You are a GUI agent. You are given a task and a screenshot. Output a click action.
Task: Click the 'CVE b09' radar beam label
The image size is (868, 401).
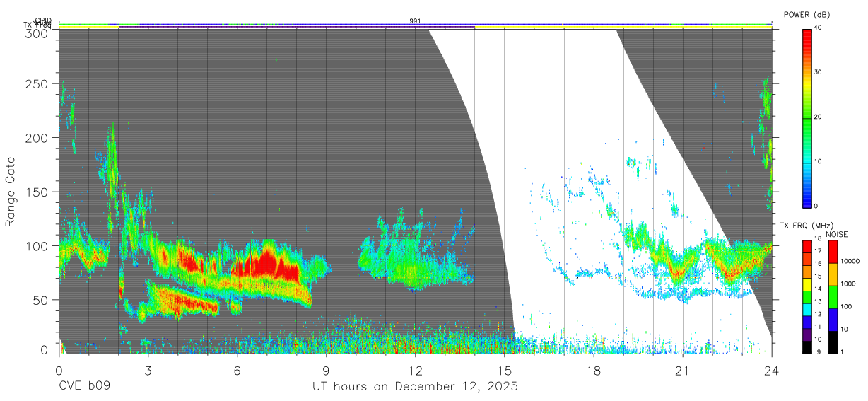(x=84, y=387)
